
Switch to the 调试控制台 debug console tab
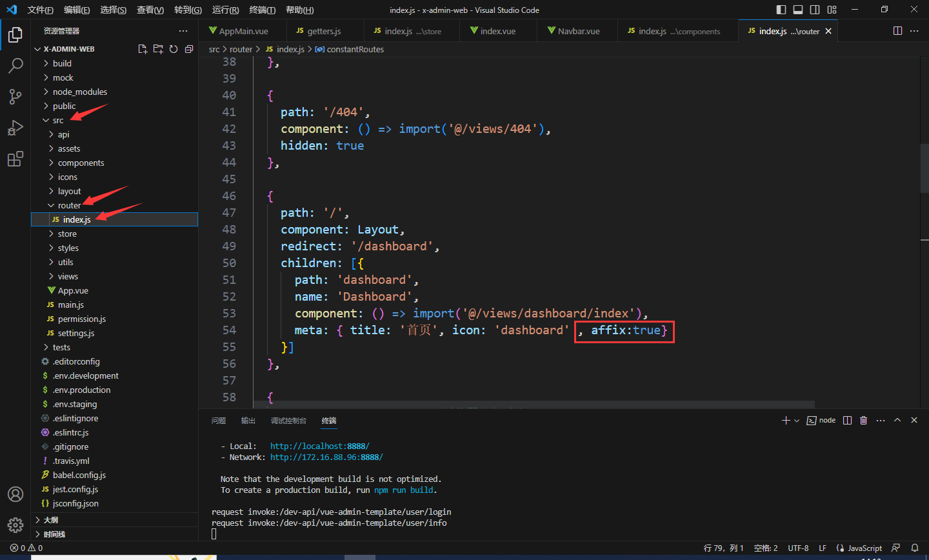tap(288, 421)
